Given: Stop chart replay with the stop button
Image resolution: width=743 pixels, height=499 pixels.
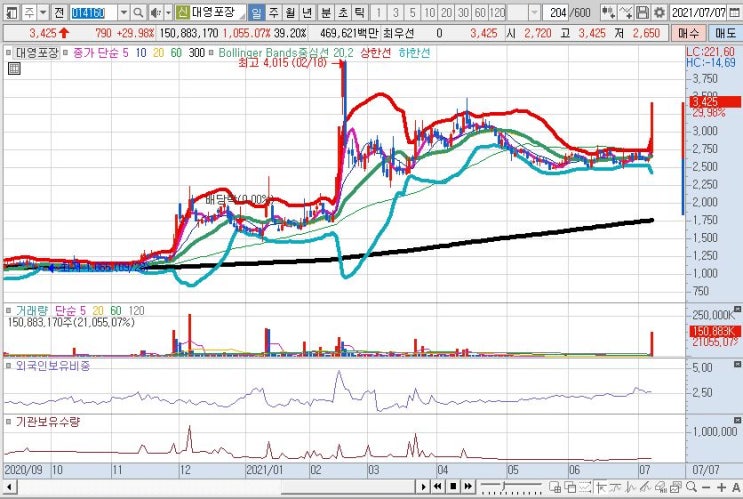Looking at the screenshot, I should click(x=453, y=487).
